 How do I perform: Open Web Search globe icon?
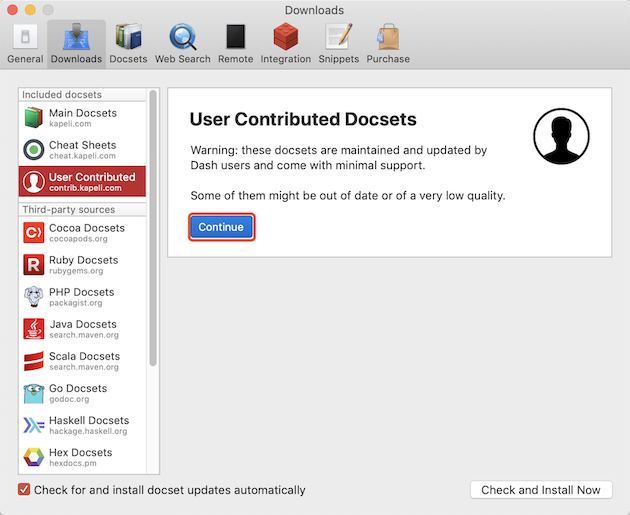(x=183, y=37)
